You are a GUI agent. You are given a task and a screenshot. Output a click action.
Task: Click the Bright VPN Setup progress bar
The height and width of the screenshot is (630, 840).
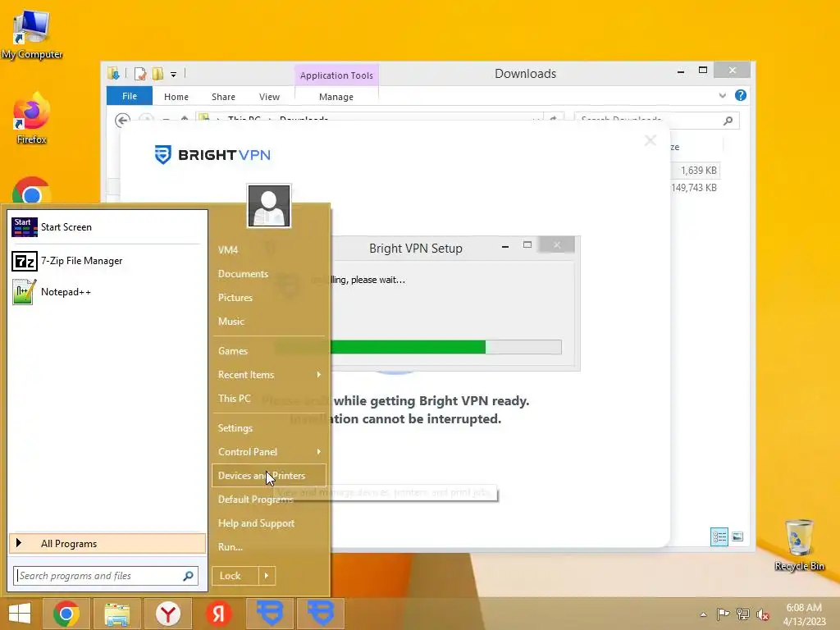click(x=418, y=347)
